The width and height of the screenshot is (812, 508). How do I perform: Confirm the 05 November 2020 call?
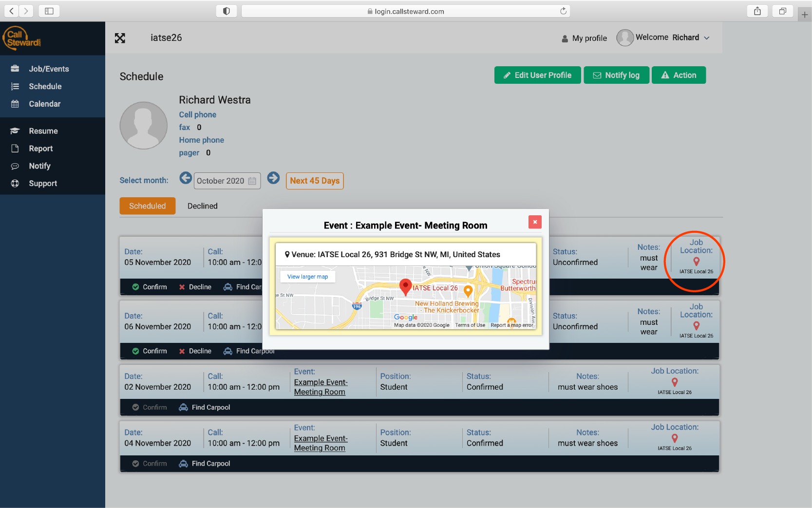(150, 287)
